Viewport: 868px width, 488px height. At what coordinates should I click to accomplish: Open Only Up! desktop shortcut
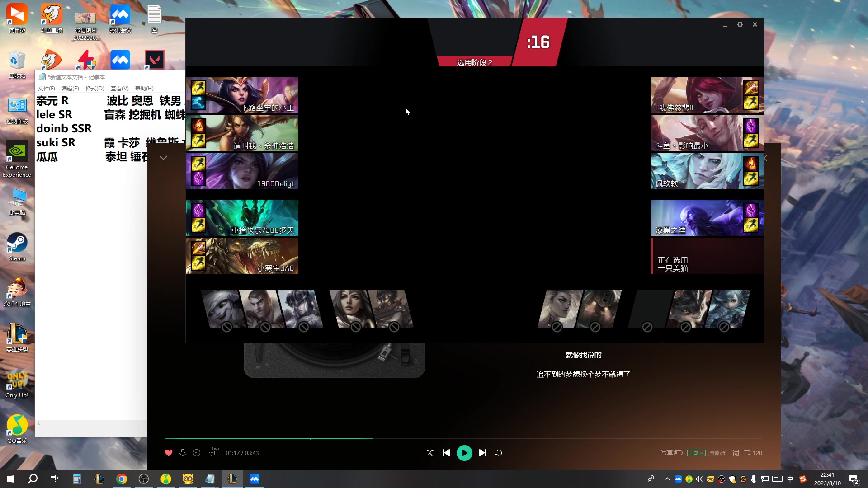(17, 383)
